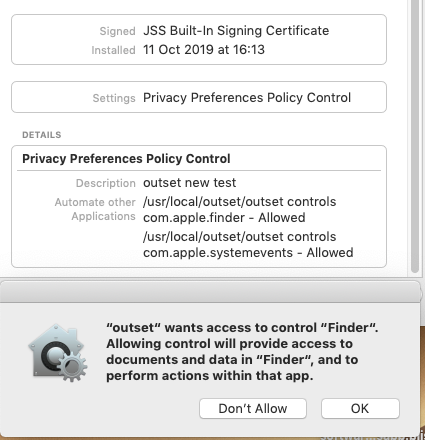Click the OK button in the dialog

360,408
